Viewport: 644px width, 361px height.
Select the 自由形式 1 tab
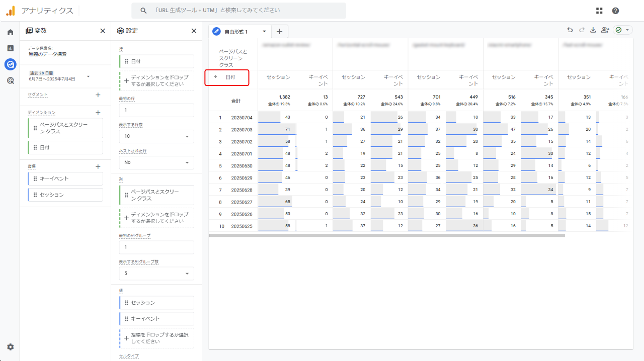click(x=236, y=31)
